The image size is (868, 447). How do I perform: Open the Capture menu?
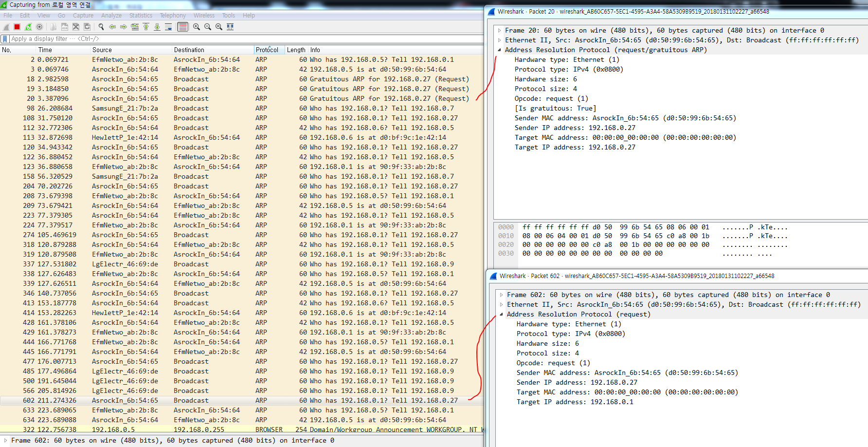(83, 16)
